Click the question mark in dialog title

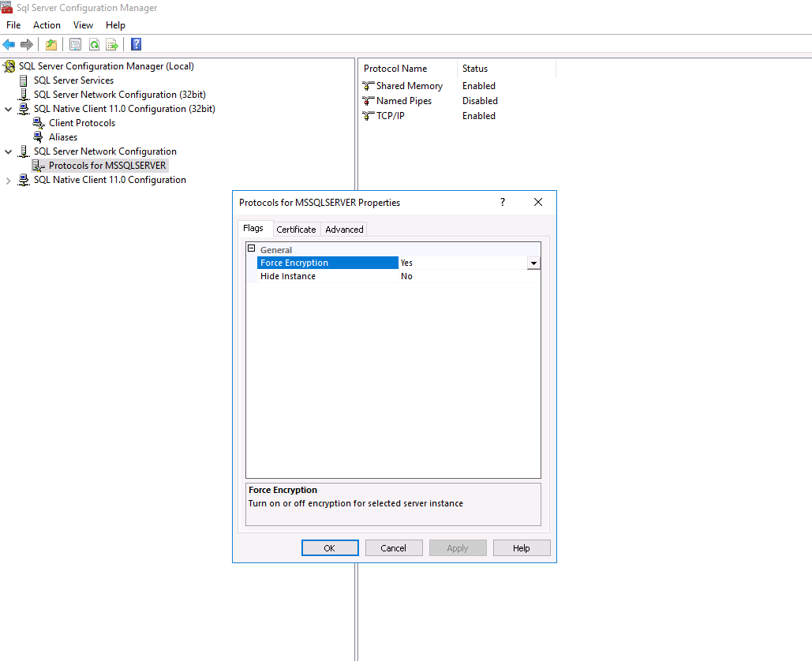[503, 202]
